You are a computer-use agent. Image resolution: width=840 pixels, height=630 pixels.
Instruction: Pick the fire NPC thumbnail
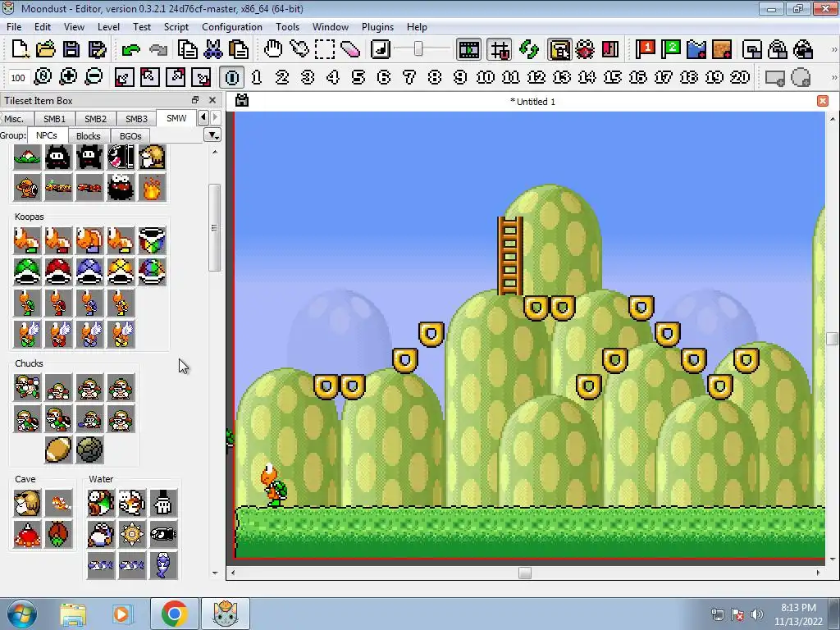[x=152, y=188]
